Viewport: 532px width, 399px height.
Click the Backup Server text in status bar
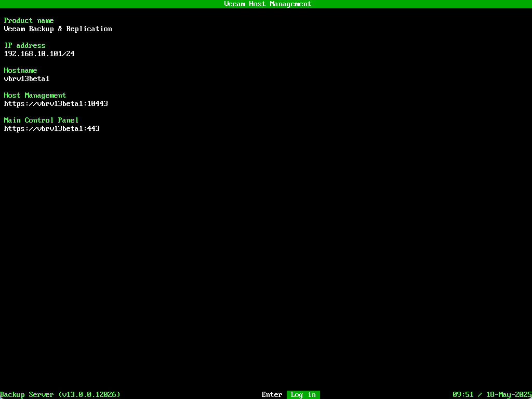(x=27, y=395)
